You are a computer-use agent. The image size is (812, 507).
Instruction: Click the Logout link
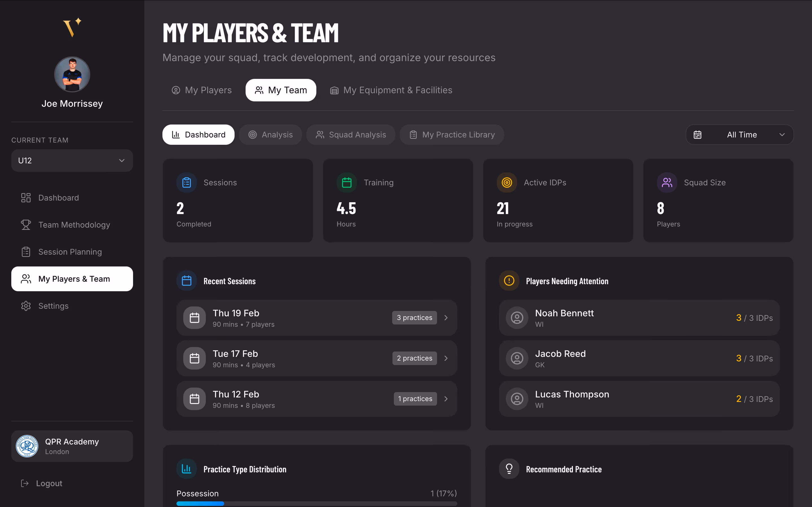click(49, 483)
